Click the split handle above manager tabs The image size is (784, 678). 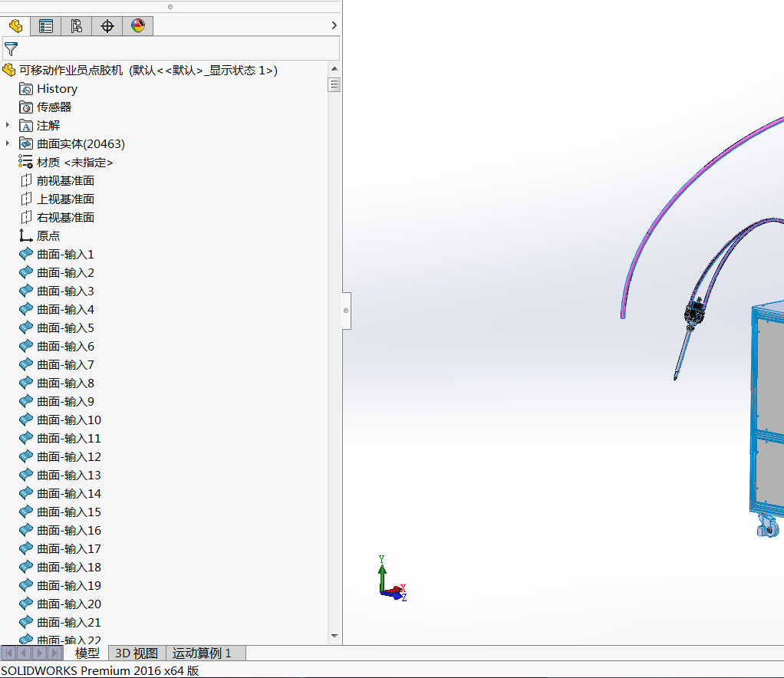pos(170,7)
